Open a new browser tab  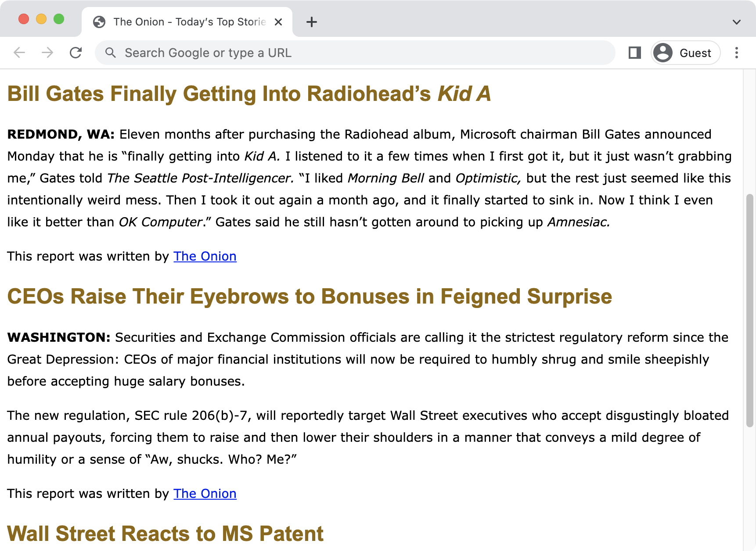pyautogui.click(x=312, y=22)
